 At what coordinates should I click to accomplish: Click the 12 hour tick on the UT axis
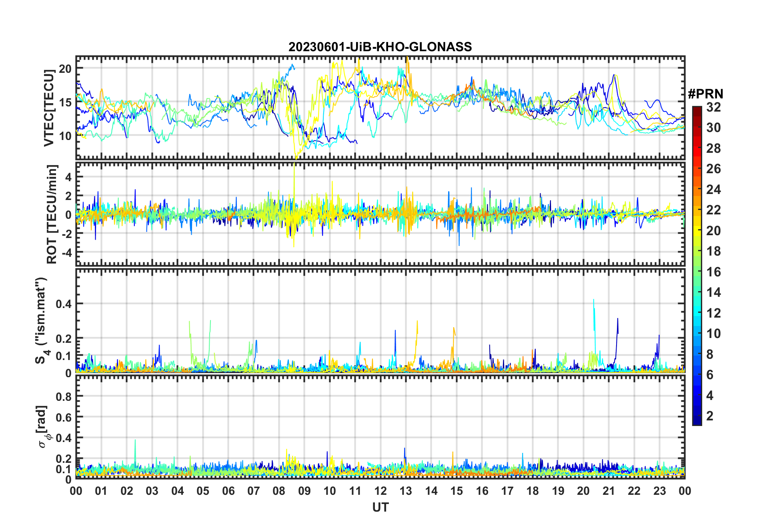pos(380,491)
